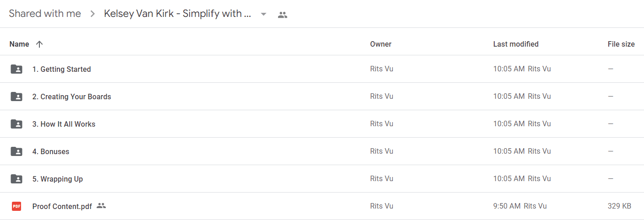The height and width of the screenshot is (220, 644).
Task: Click the shared people icon beside Proof Content.pdf
Action: (x=101, y=206)
